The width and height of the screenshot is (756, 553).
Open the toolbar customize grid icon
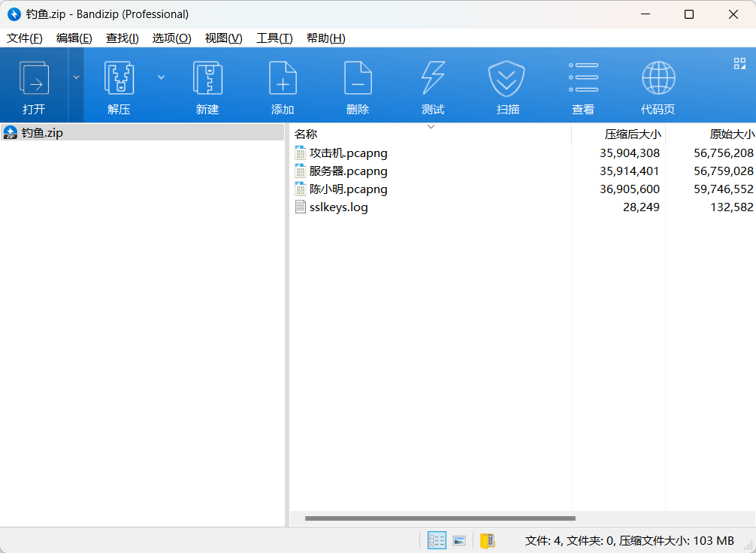click(x=739, y=63)
